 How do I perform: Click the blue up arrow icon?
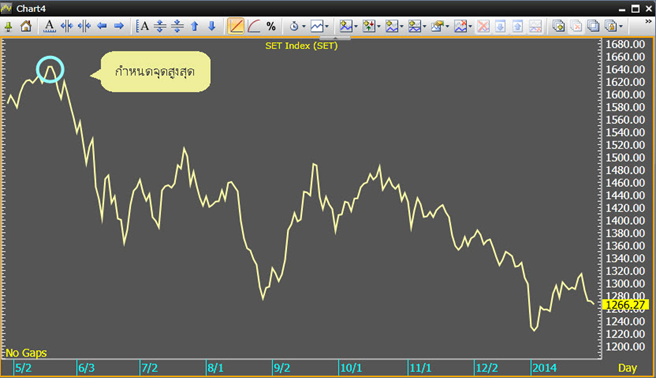coord(195,26)
